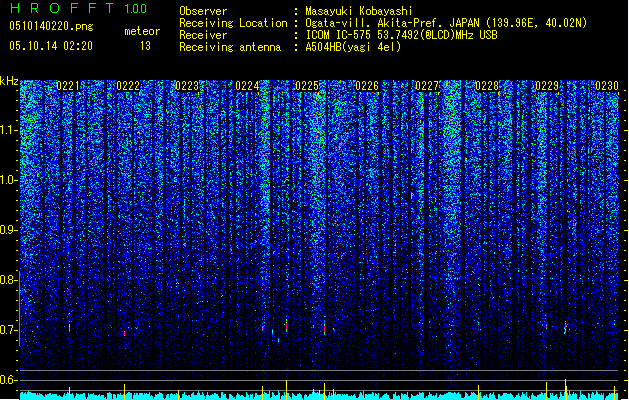Click the 0222 time marker
629x400 pixels.
128,86
